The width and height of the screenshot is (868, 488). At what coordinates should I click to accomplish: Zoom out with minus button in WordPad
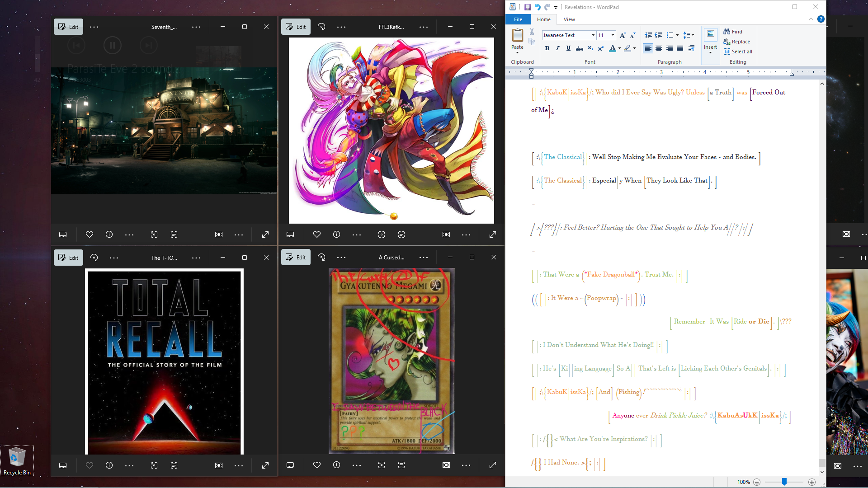point(757,482)
